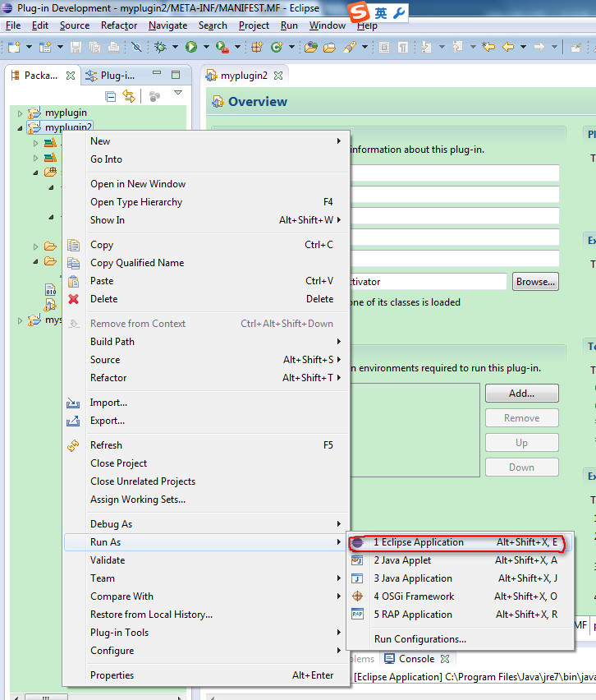Switch Sogou input language via 英 icon

point(381,13)
